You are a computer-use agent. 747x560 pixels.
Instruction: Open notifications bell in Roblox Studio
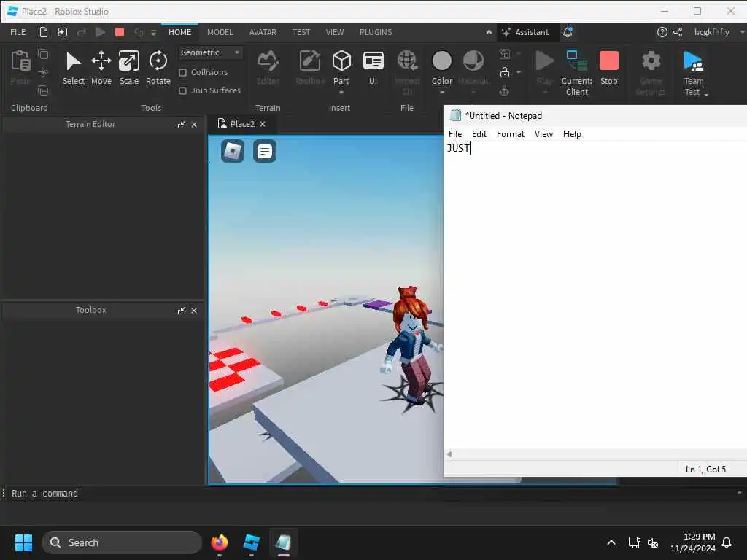click(x=568, y=32)
